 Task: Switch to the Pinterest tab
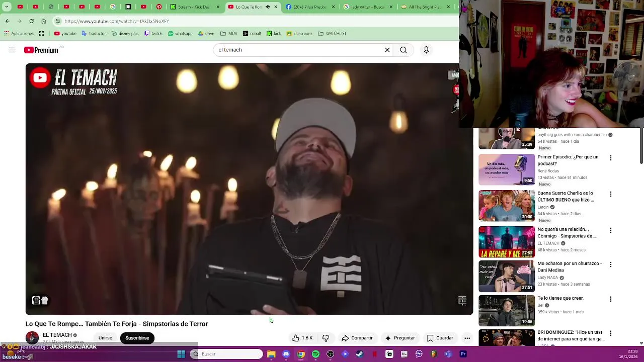pyautogui.click(x=159, y=7)
